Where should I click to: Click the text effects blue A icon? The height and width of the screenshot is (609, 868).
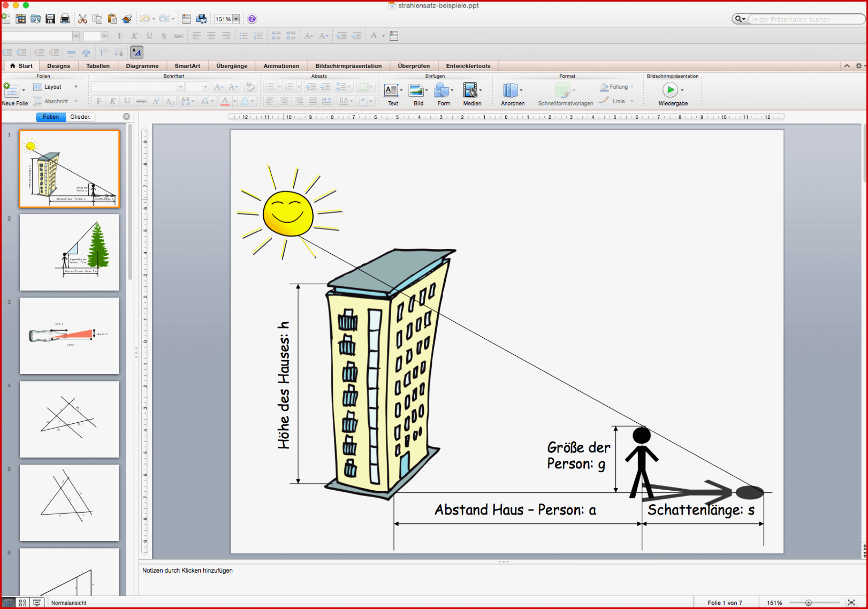point(245,101)
